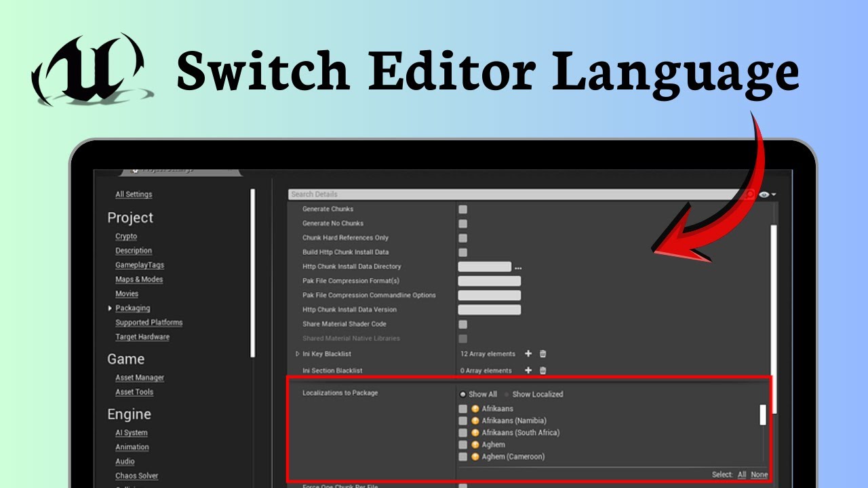Enable the Generate Chunks checkbox
The width and height of the screenshot is (868, 488).
click(x=462, y=209)
